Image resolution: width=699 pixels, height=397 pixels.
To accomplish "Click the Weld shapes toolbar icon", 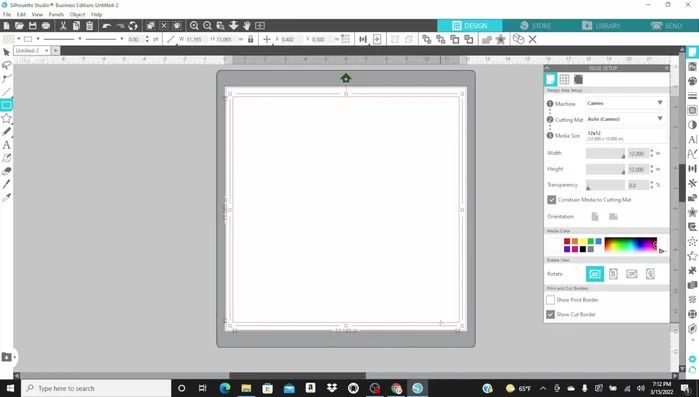I will click(486, 39).
